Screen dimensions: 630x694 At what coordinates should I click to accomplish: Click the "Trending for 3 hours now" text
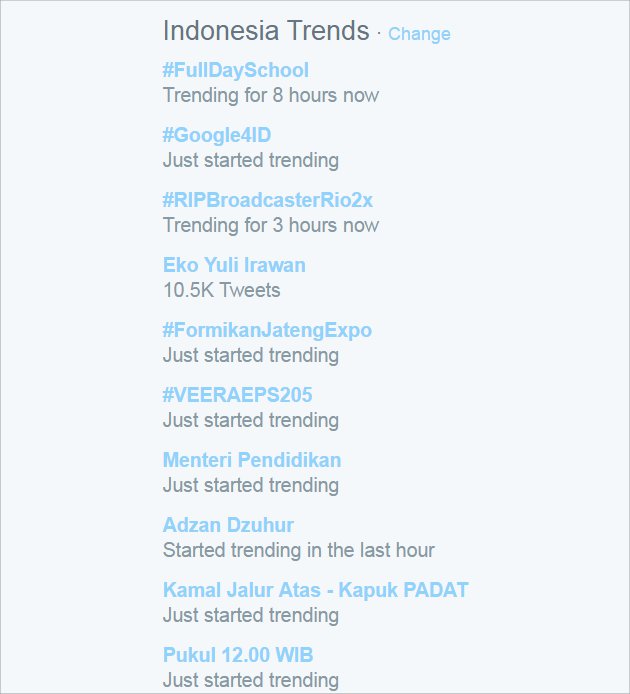click(x=271, y=225)
